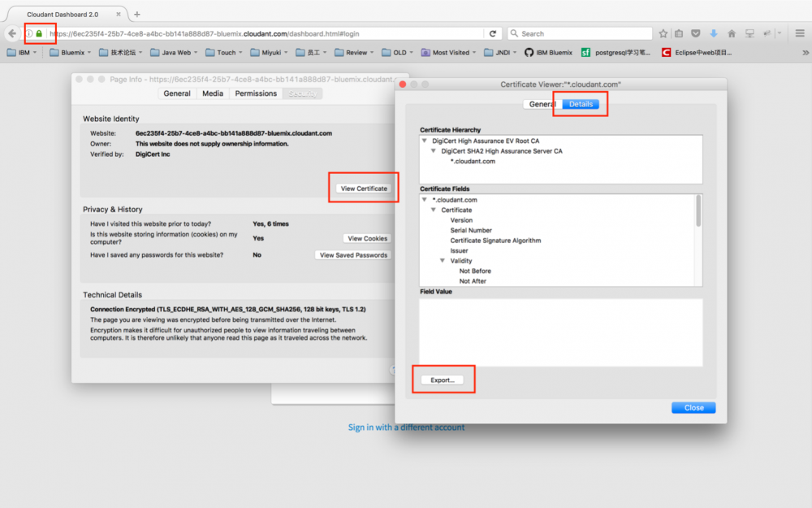This screenshot has width=812, height=508.
Task: Collapse DigiCert High Assurance EV Root CA node
Action: pyautogui.click(x=425, y=141)
